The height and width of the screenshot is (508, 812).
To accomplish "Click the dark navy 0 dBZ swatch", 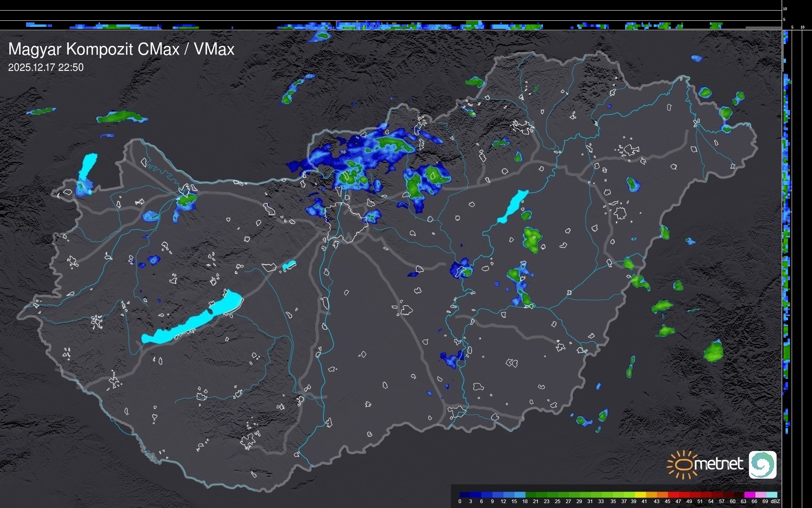I will point(465,495).
